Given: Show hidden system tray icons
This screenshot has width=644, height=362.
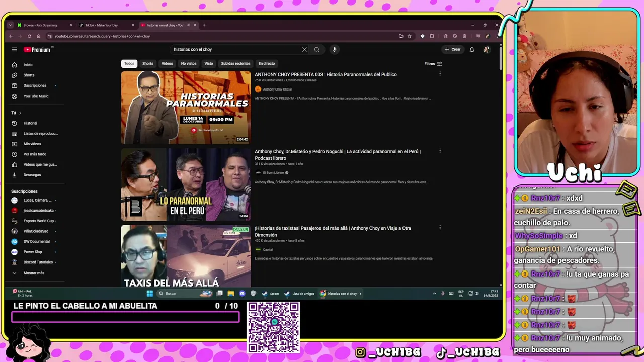Looking at the screenshot, I should (x=434, y=293).
